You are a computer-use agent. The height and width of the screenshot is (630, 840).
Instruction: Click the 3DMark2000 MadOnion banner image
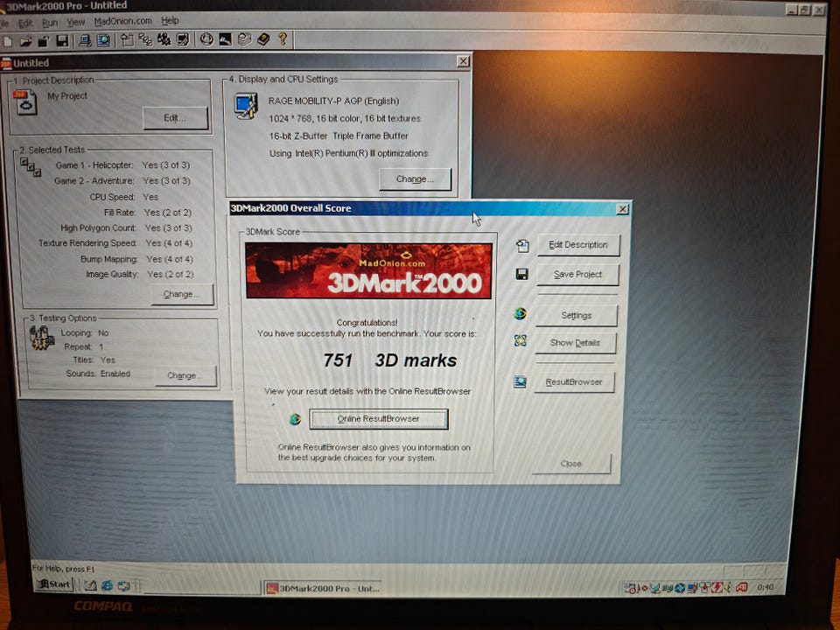point(368,270)
